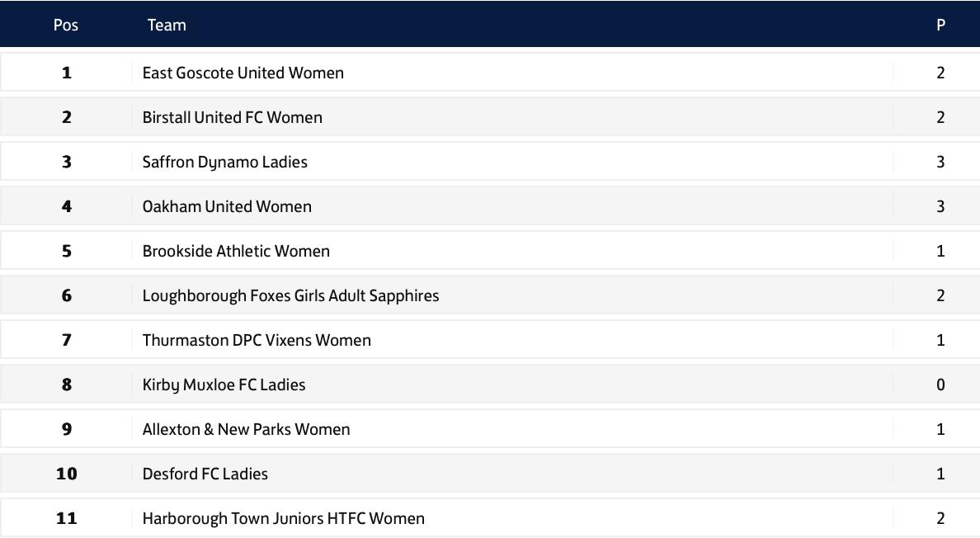Click Birstall United FC Women team name
Viewport: 980px width, 538px height.
(x=232, y=117)
